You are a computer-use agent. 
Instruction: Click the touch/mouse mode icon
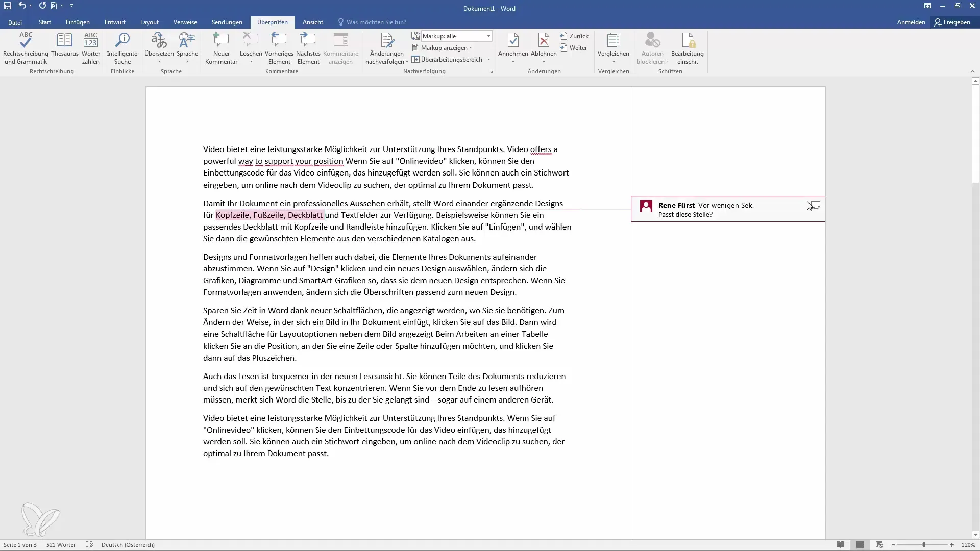click(54, 6)
